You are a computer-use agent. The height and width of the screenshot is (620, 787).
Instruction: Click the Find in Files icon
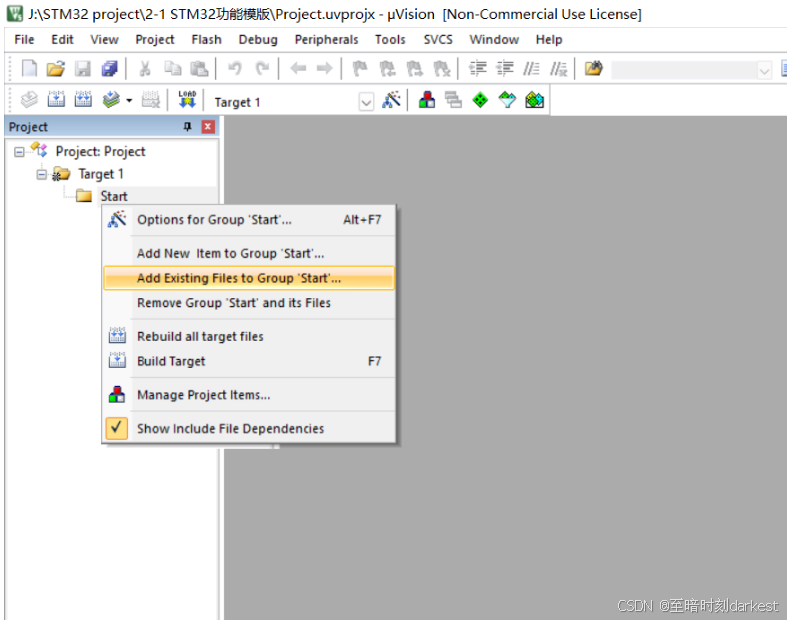tap(593, 68)
